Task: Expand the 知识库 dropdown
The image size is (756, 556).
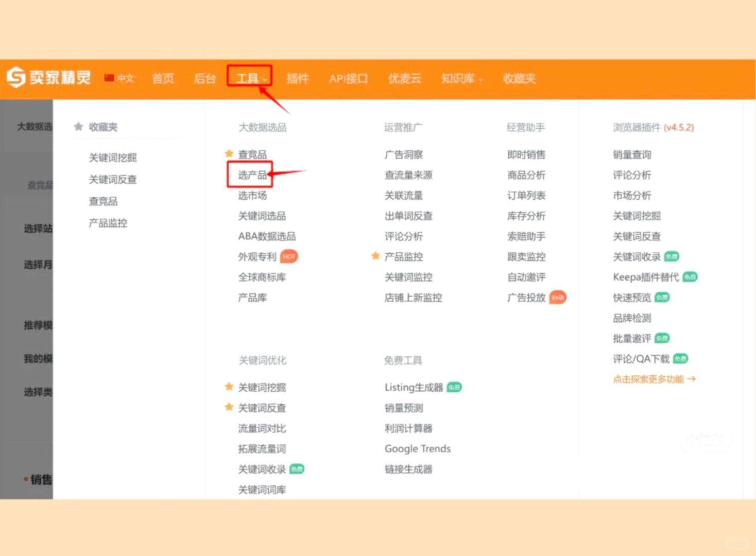Action: [x=462, y=78]
